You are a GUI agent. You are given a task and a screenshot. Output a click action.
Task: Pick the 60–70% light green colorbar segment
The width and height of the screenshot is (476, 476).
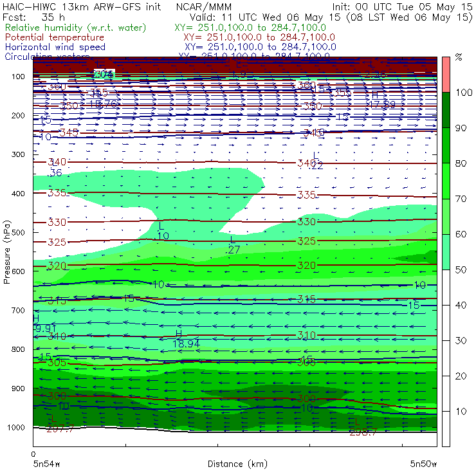(446, 216)
